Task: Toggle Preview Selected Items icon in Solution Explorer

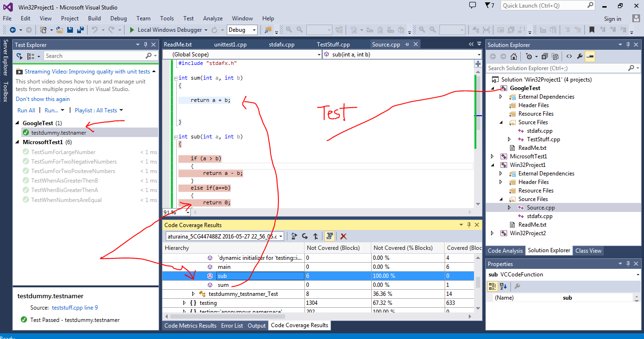Action: click(x=590, y=56)
